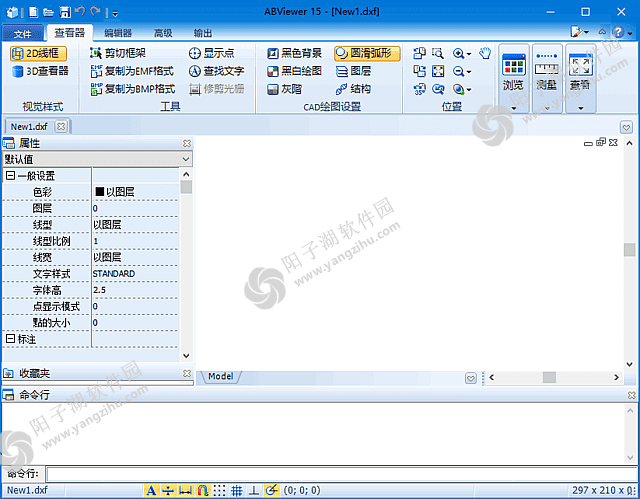Open the 结构 structure panel
Viewport: 640px width, 499px height.
coord(353,89)
